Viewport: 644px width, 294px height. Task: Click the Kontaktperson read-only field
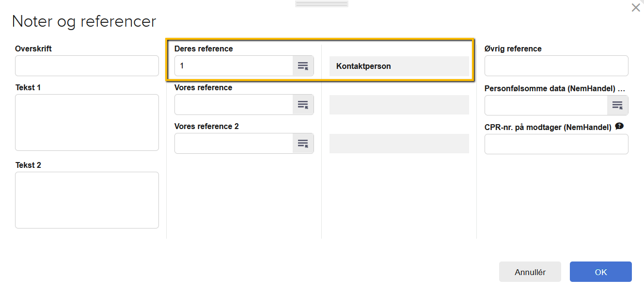pos(399,66)
